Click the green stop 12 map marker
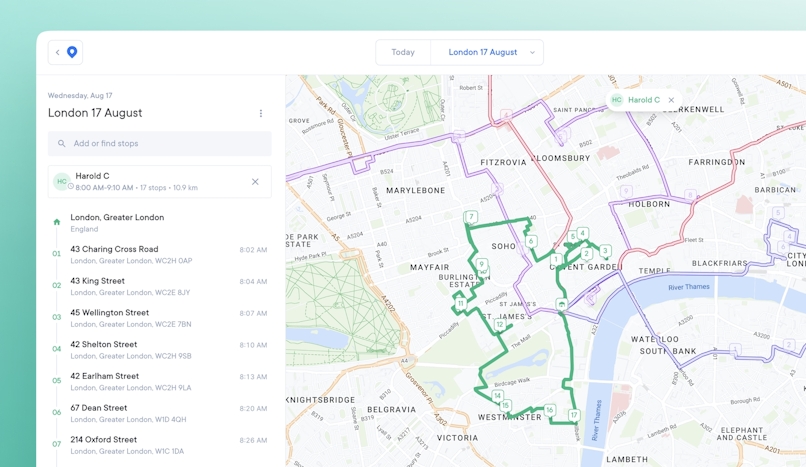This screenshot has width=806, height=467. point(499,324)
